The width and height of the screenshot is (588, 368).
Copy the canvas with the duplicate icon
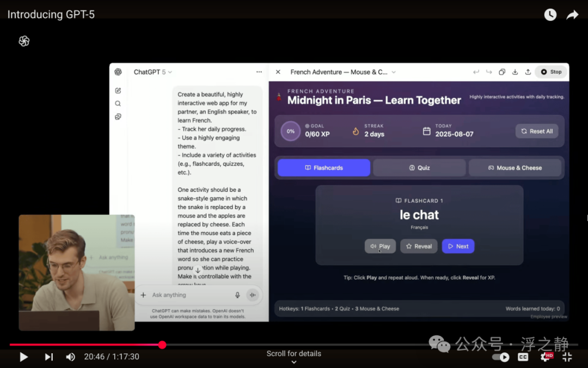tap(502, 72)
